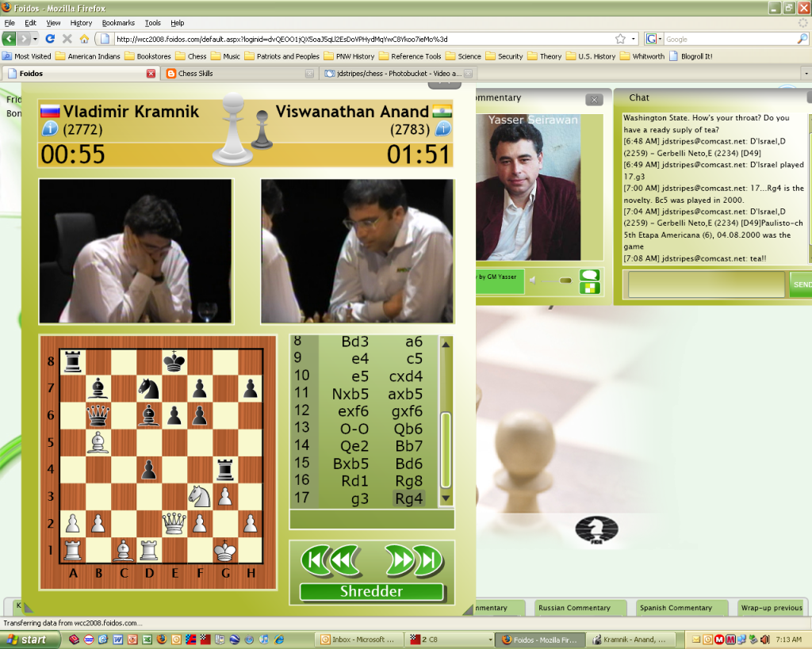This screenshot has width=812, height=649.
Task: Click Vladimir Kramnik's blue info icon
Action: point(50,128)
